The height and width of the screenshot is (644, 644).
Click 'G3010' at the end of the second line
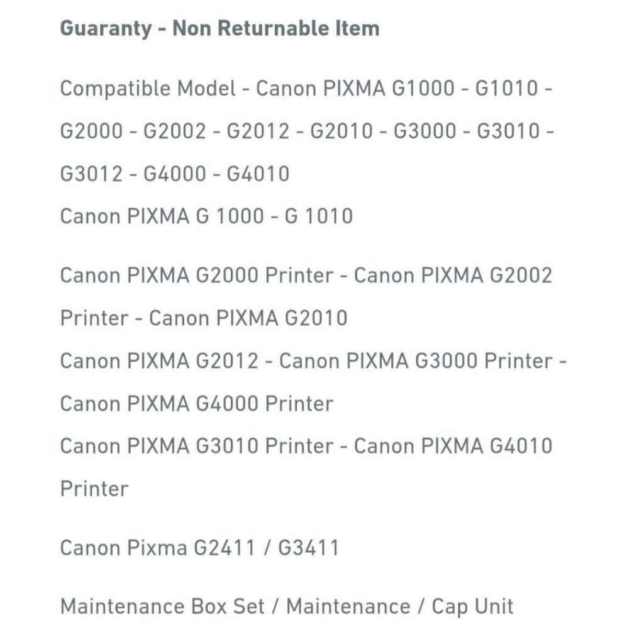pos(508,131)
